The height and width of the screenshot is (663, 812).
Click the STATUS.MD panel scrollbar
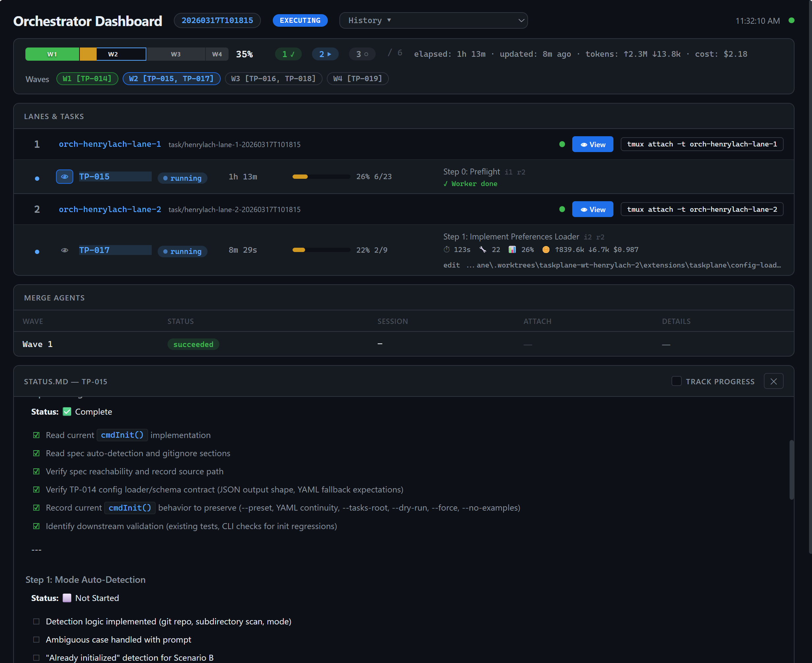pyautogui.click(x=791, y=470)
